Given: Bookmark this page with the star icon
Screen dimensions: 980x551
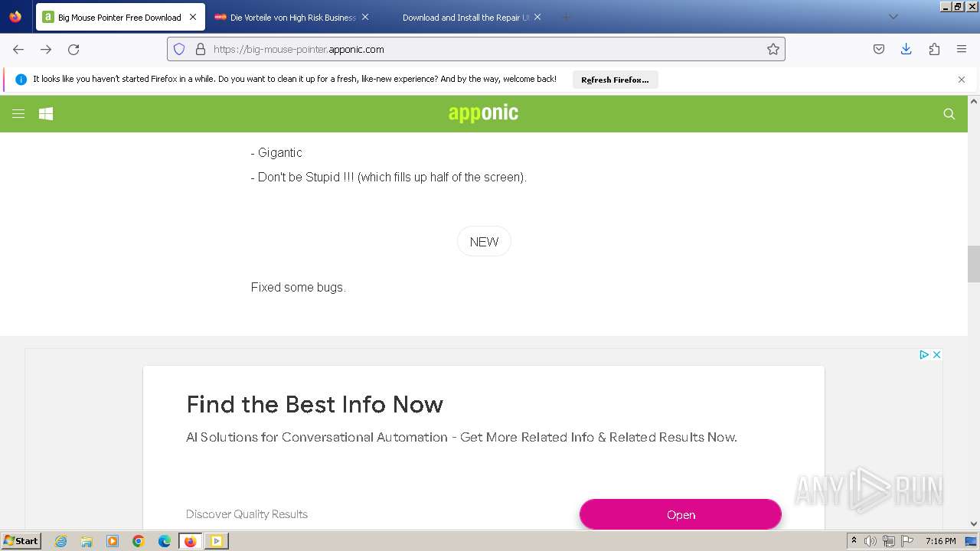Looking at the screenshot, I should click(x=773, y=49).
